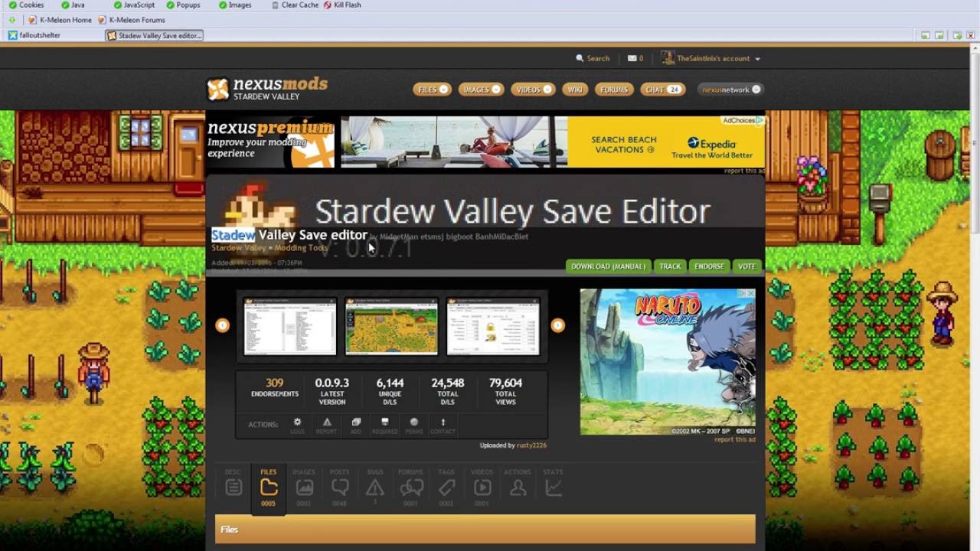This screenshot has height=551, width=980.
Task: Go to next gallery image arrow
Action: (x=557, y=325)
